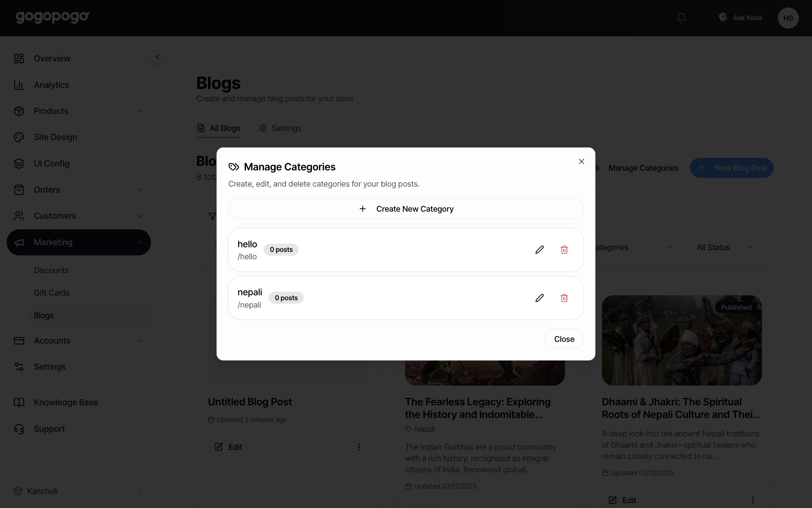Click the UI Config layers icon

click(x=19, y=164)
